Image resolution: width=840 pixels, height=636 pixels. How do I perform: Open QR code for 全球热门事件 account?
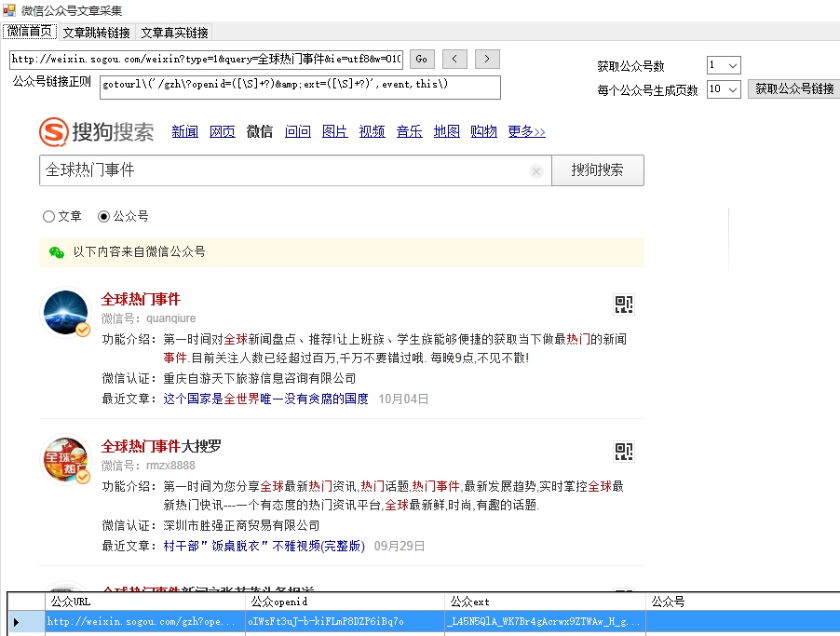(x=624, y=304)
